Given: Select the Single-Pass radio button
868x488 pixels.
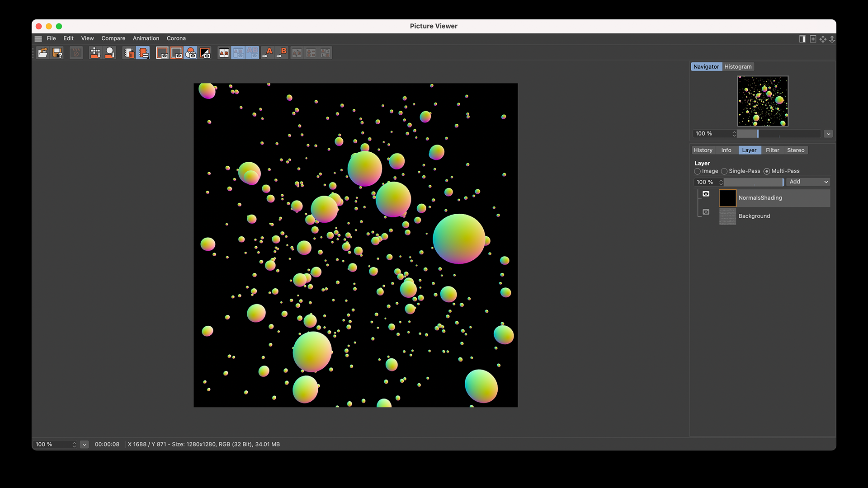Looking at the screenshot, I should point(724,171).
